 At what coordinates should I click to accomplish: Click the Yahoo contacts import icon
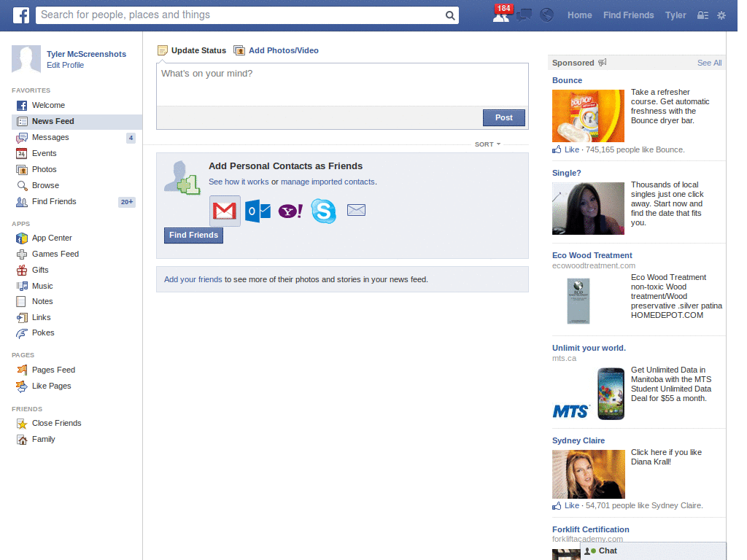click(x=290, y=211)
